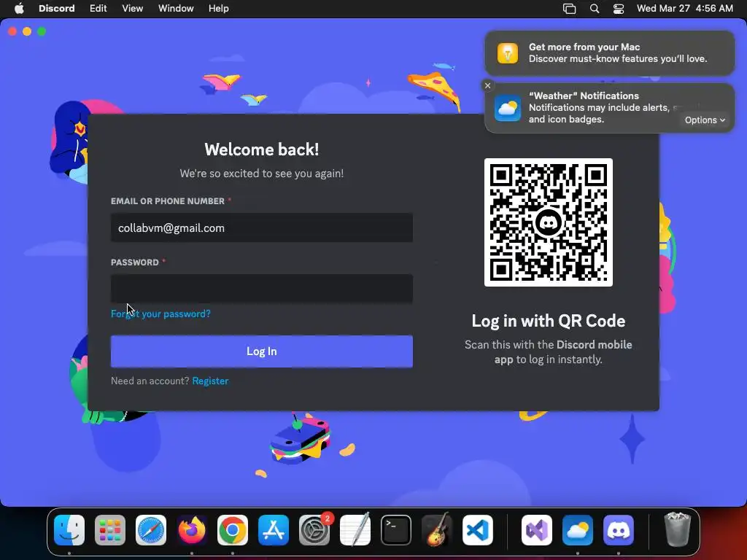Open the Window menu
747x560 pixels.
176,9
